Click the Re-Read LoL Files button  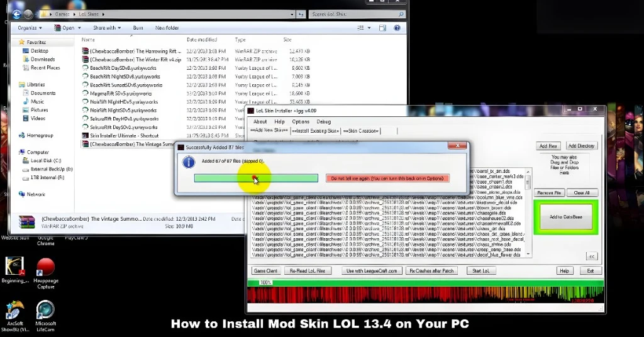pos(307,271)
